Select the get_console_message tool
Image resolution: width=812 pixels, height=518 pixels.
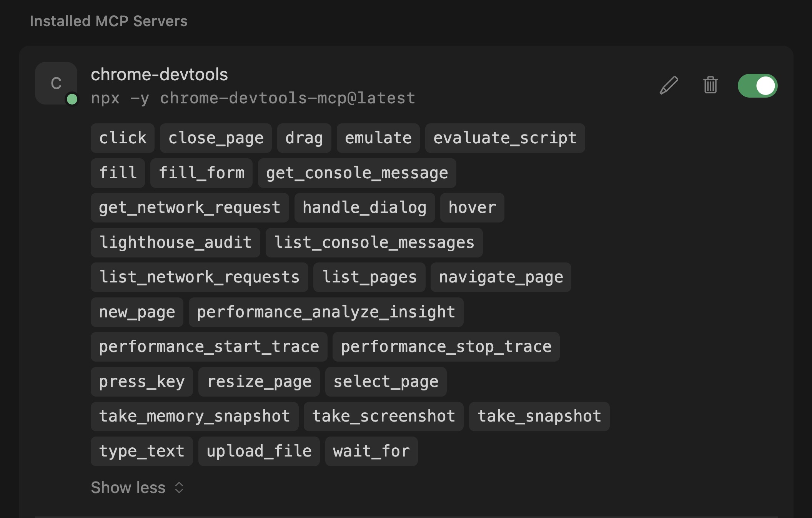pyautogui.click(x=357, y=173)
